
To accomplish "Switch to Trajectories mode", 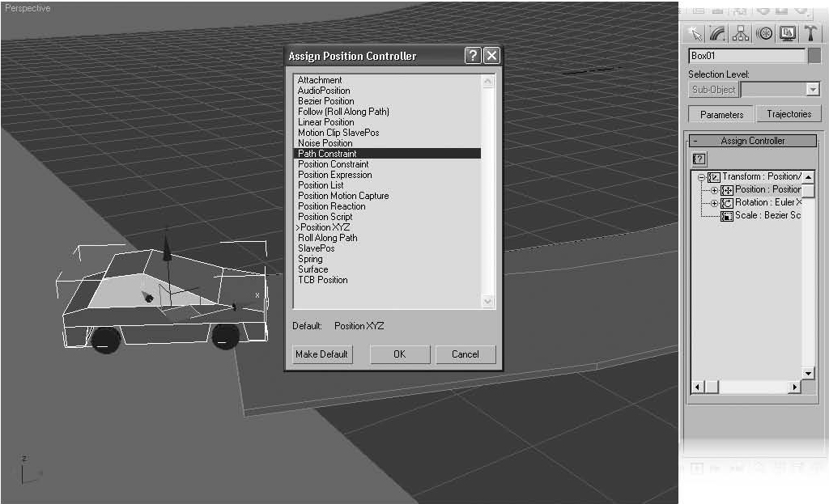I will pos(789,114).
